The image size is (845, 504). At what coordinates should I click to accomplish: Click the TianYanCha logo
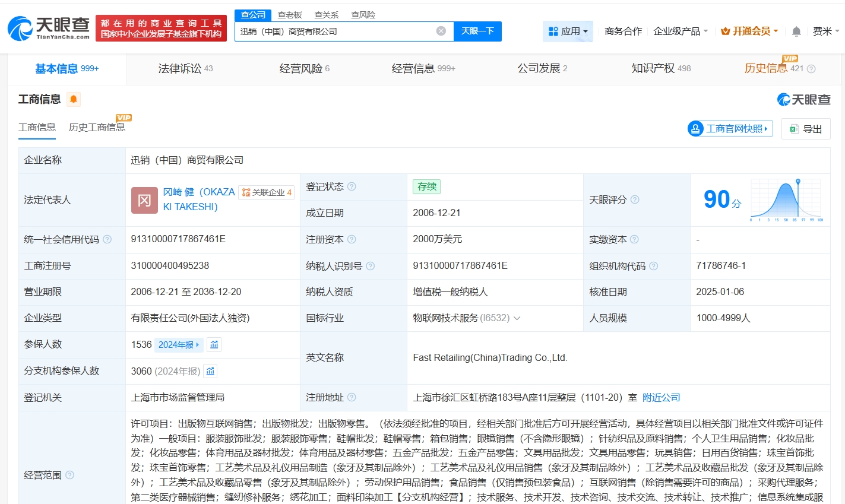tap(49, 28)
